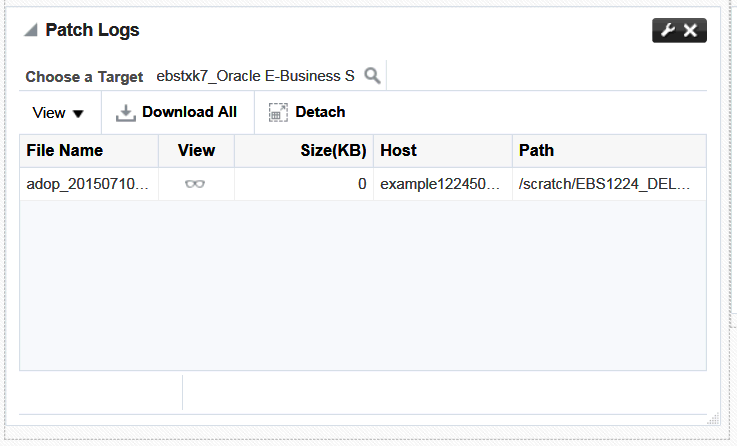
Task: Grab the panel resize handle corner
Action: [x=713, y=418]
